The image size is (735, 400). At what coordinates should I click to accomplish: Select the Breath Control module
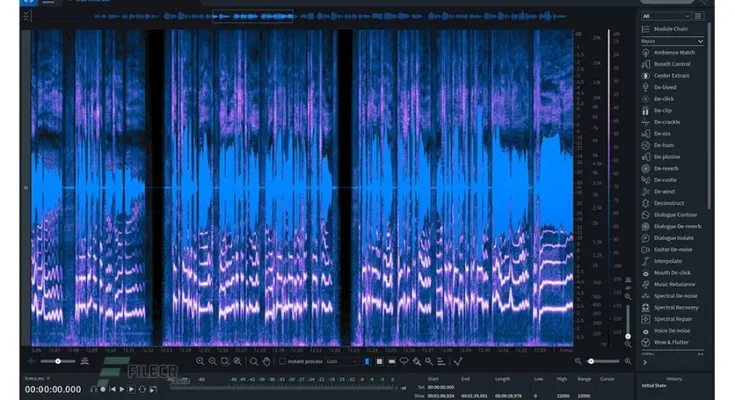[672, 64]
